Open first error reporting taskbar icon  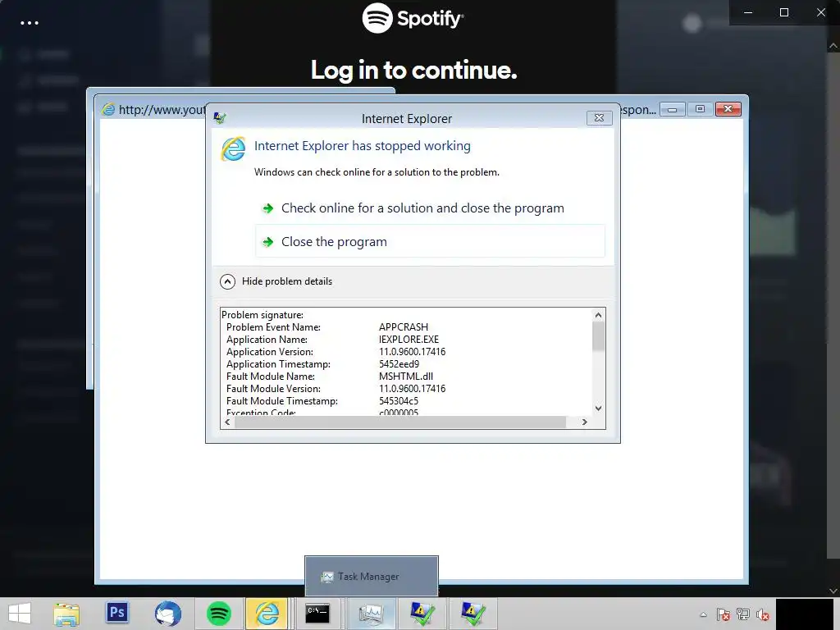click(x=422, y=614)
